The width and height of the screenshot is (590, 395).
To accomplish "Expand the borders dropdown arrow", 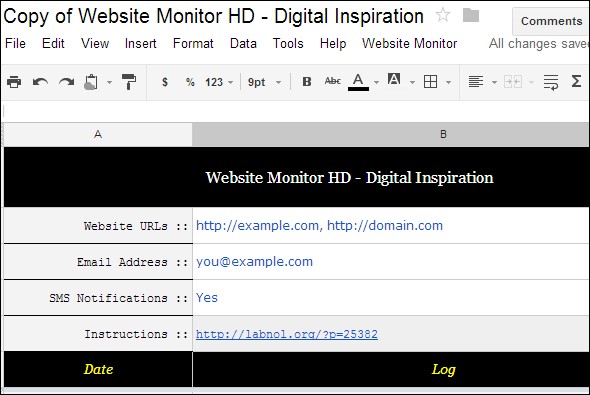I will coord(448,82).
